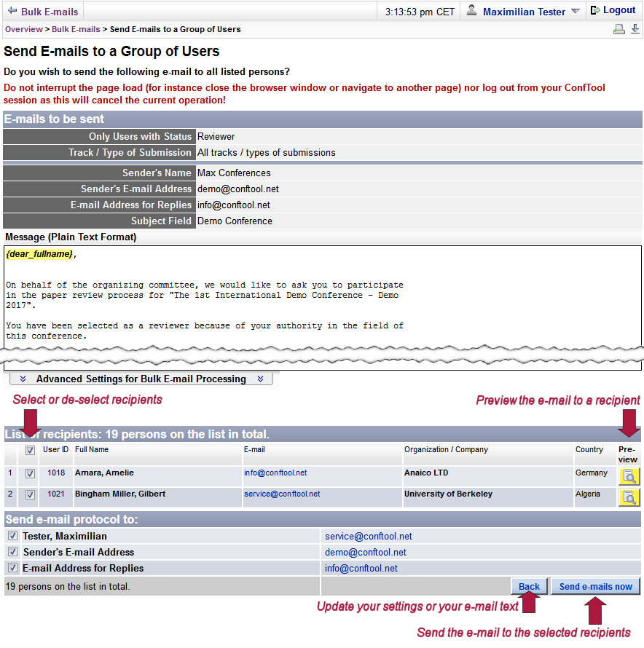Click the status value Reviewer
The width and height of the screenshot is (644, 648).
point(216,136)
